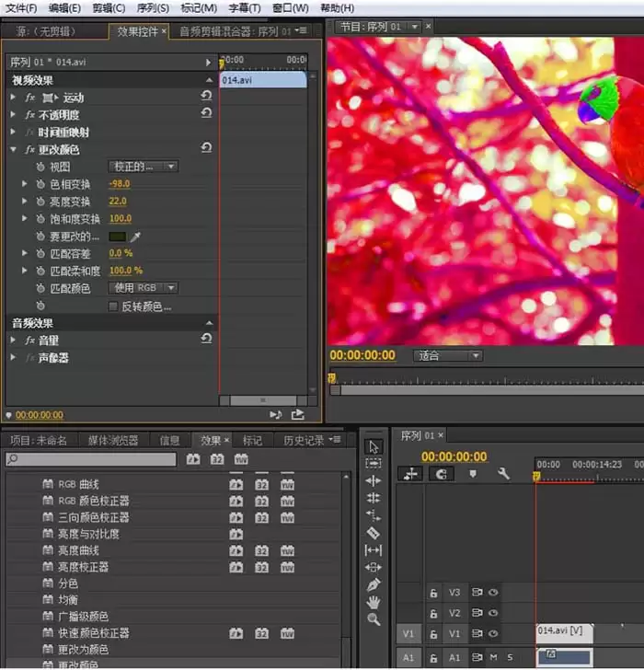
Task: Open the 匹配颜色 dropdown showing 使用 RGB
Action: point(144,288)
